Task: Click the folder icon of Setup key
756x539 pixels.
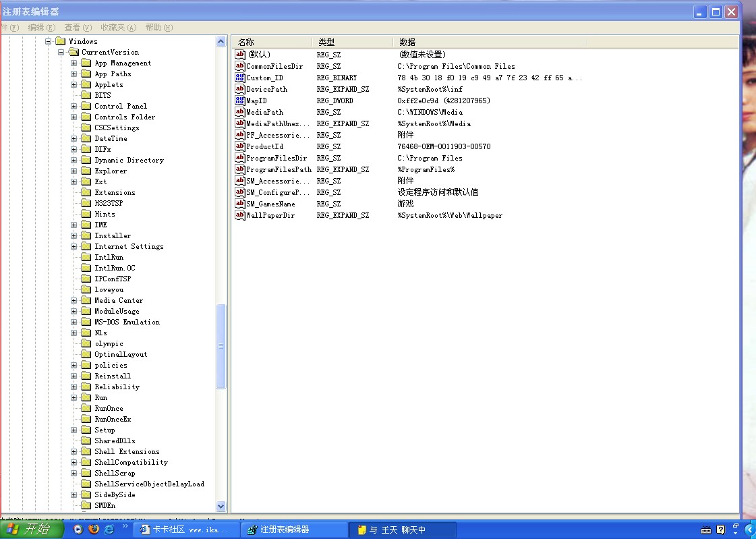Action: click(x=86, y=430)
